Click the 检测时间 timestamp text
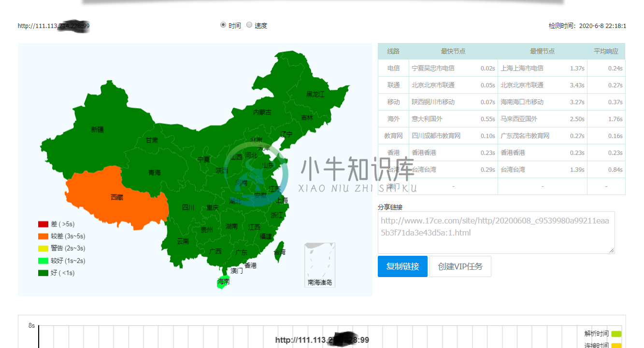 tap(587, 26)
